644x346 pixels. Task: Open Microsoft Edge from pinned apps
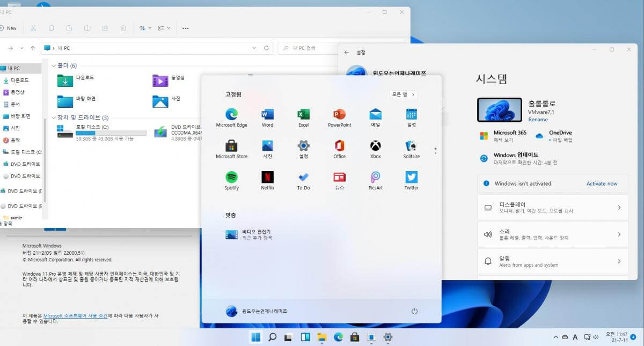coord(231,117)
